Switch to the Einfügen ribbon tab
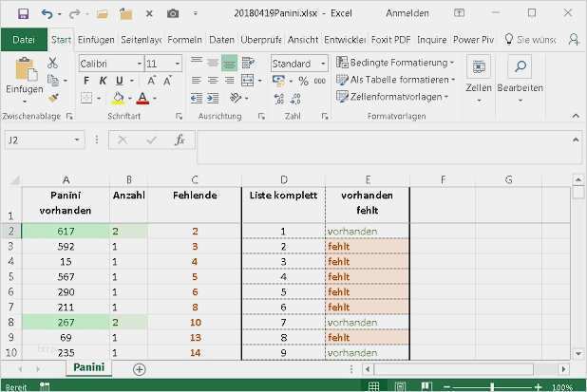Image resolution: width=587 pixels, height=392 pixels. point(96,40)
